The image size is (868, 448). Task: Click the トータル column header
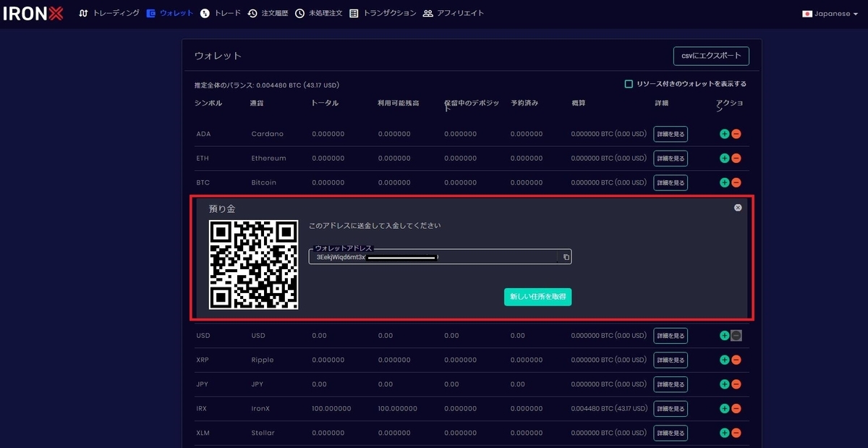click(325, 103)
